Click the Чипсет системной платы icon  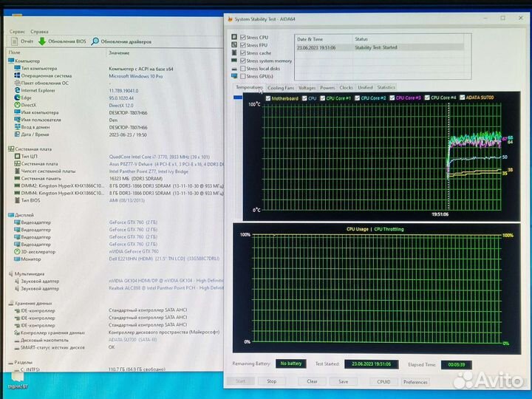[17, 171]
